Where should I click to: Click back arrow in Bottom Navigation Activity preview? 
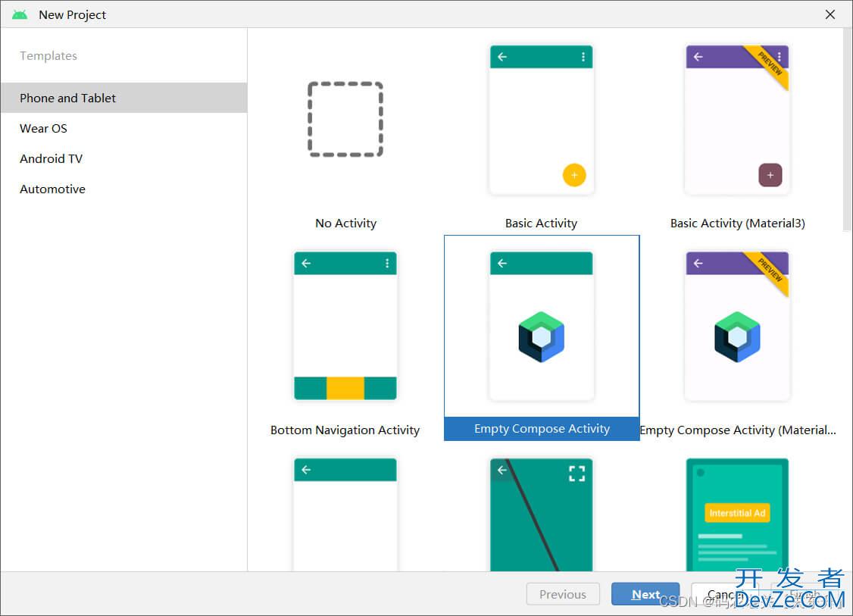(306, 264)
